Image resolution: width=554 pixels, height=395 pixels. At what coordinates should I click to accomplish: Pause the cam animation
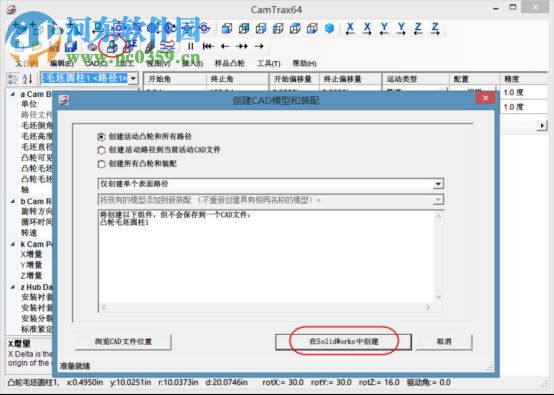coord(190,46)
